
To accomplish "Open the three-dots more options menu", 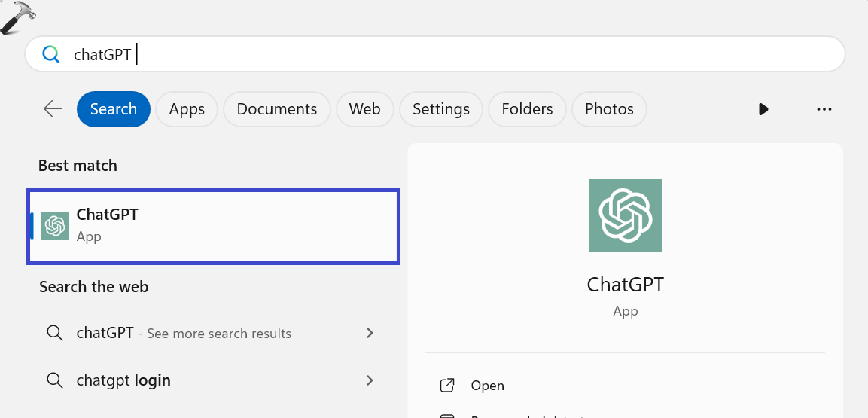I will (x=824, y=109).
